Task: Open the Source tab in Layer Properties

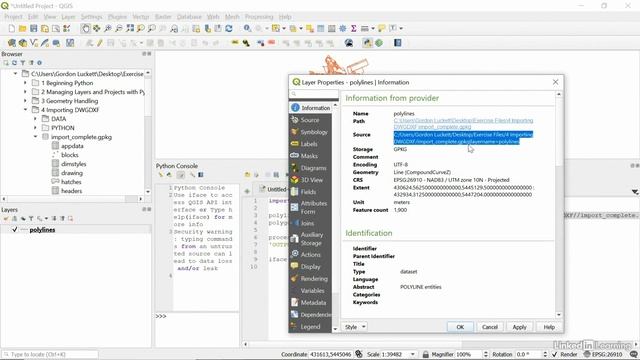Action: pyautogui.click(x=311, y=120)
